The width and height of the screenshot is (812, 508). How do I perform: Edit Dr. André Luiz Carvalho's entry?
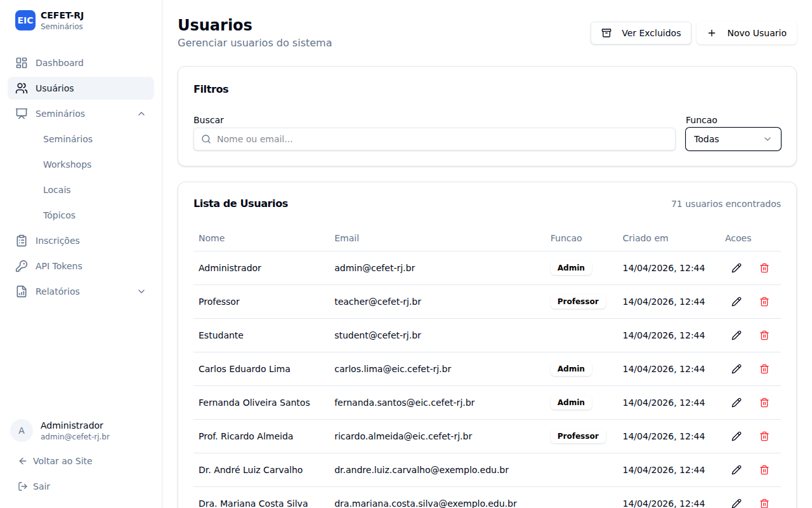click(x=737, y=470)
